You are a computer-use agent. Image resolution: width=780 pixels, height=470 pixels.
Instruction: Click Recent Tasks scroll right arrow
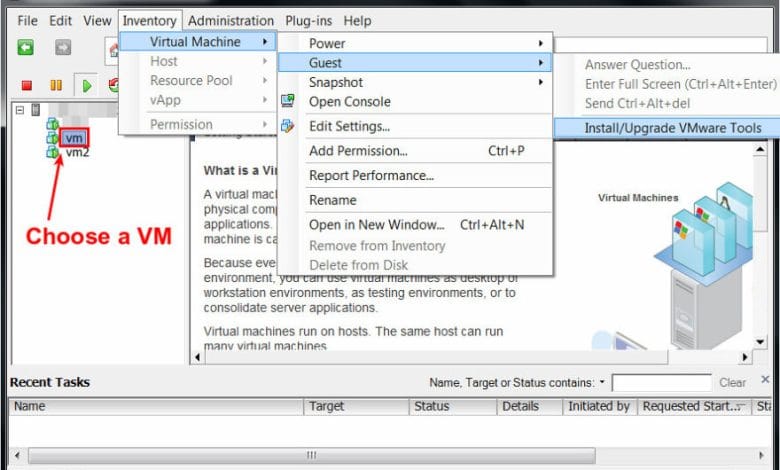[761, 455]
